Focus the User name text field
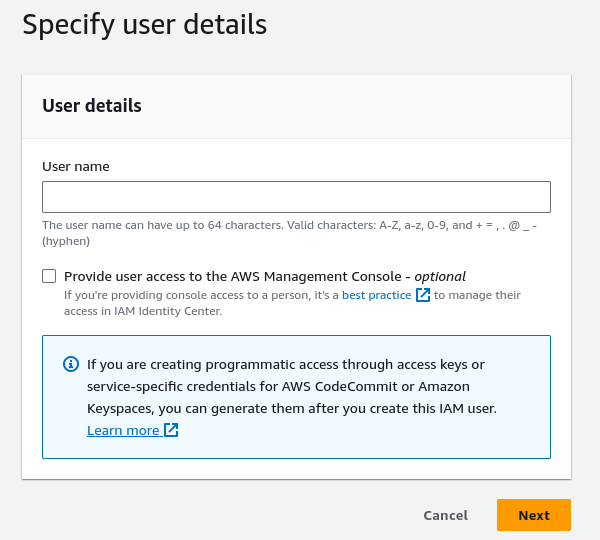The image size is (600, 540). 296,197
